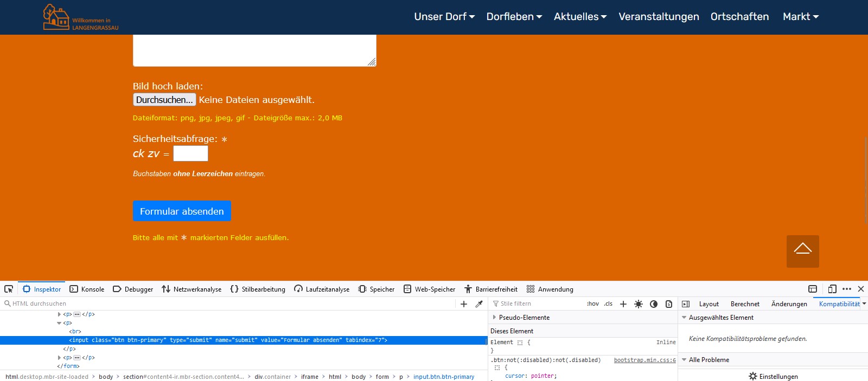Toggle the :hov pseudo-class panel

point(592,304)
